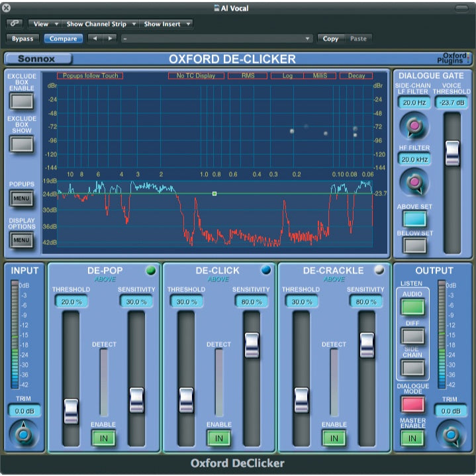Expand the Show Channel Strip dropdown
The height and width of the screenshot is (476, 476).
tap(101, 24)
